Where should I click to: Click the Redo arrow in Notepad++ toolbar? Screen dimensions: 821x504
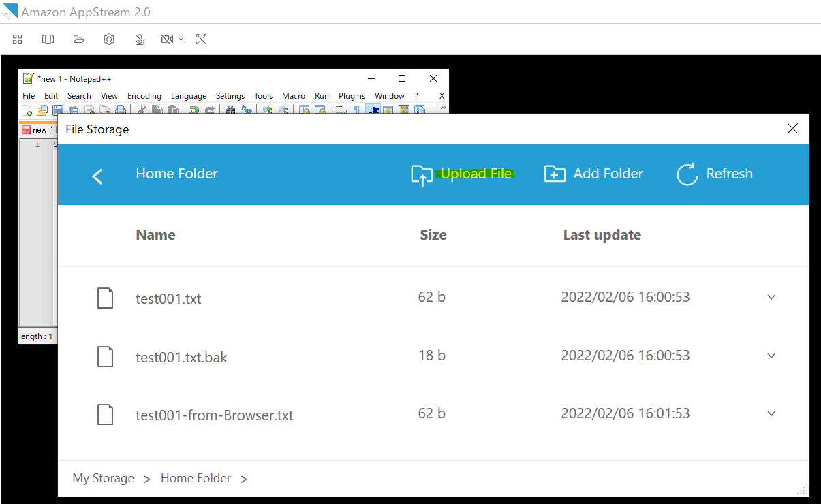[211, 110]
